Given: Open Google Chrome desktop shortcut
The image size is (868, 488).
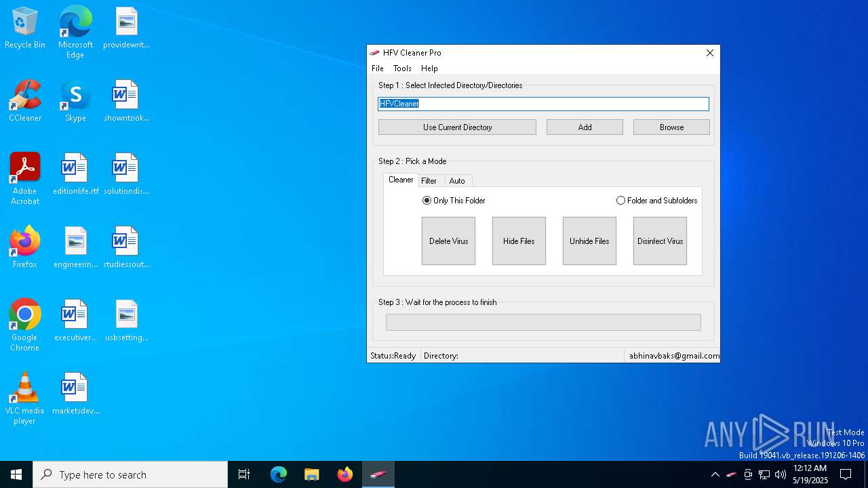Looking at the screenshot, I should coord(25,325).
